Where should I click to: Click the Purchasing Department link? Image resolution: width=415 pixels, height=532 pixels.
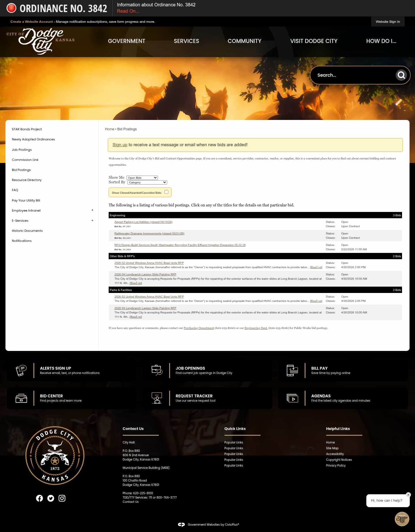click(x=199, y=328)
